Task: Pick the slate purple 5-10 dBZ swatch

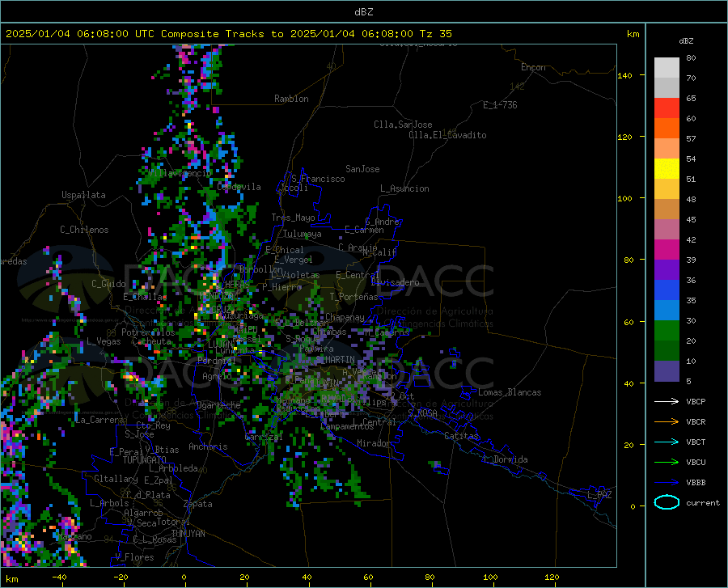Action: tap(667, 371)
